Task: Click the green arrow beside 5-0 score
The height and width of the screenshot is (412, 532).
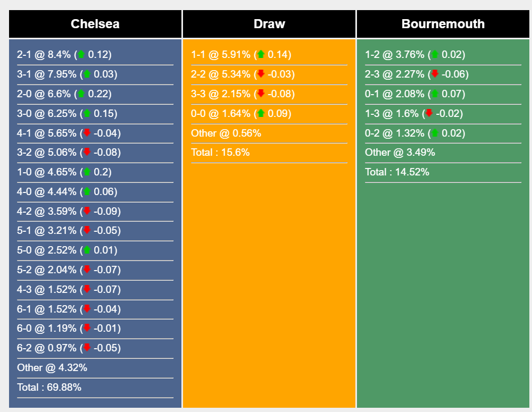Action: (87, 250)
